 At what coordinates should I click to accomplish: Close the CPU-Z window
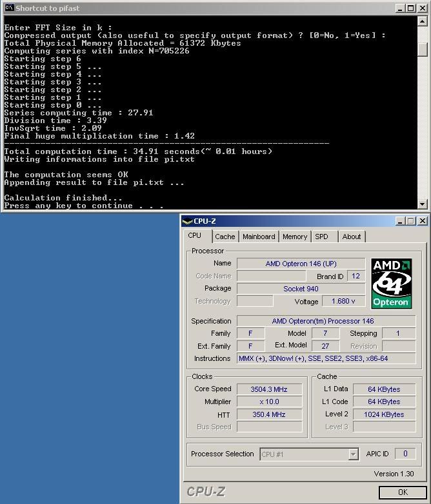[423, 221]
